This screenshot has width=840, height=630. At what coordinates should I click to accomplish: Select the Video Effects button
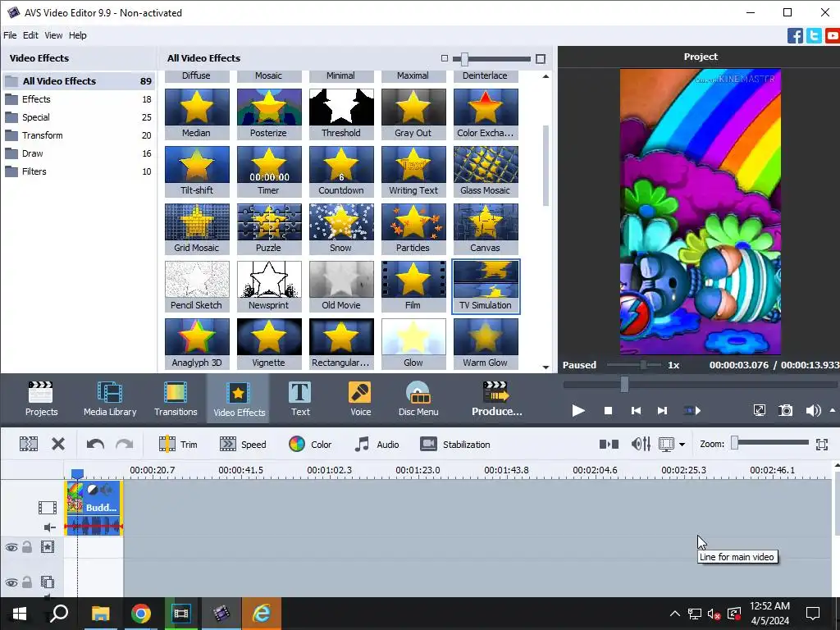click(239, 399)
